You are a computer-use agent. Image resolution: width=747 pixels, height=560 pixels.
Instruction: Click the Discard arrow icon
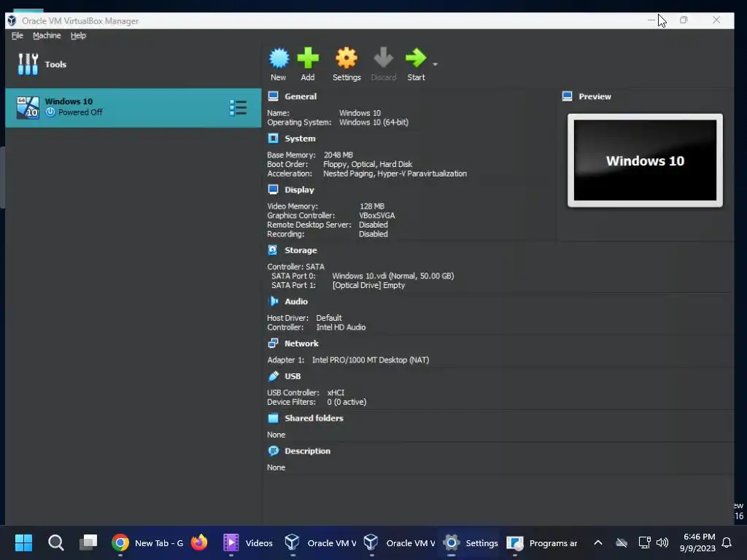click(x=383, y=58)
